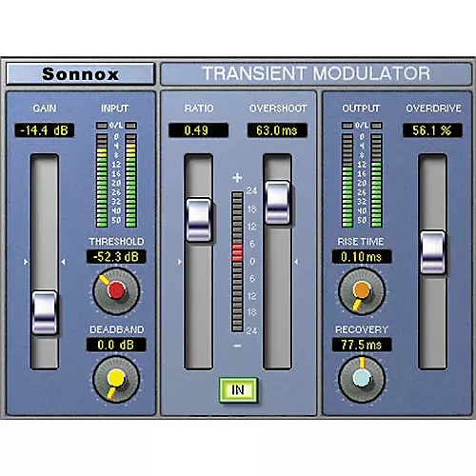Image resolution: width=476 pixels, height=476 pixels.
Task: Select the Recovery value field 77.5ms
Action: click(x=362, y=345)
